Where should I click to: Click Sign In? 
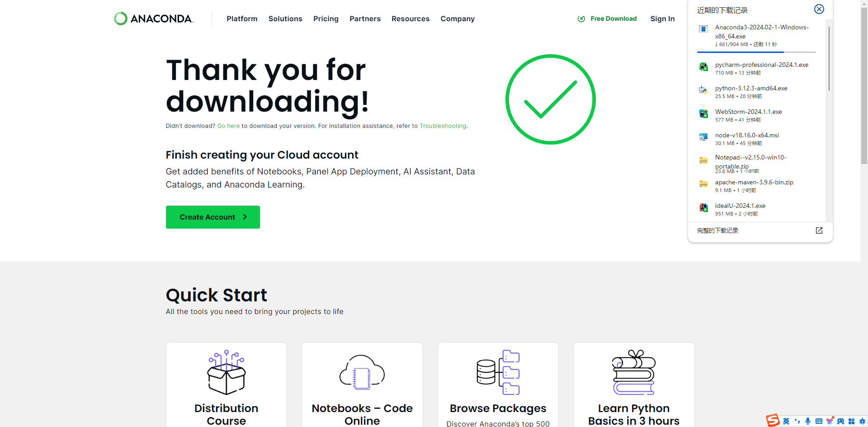coord(662,19)
